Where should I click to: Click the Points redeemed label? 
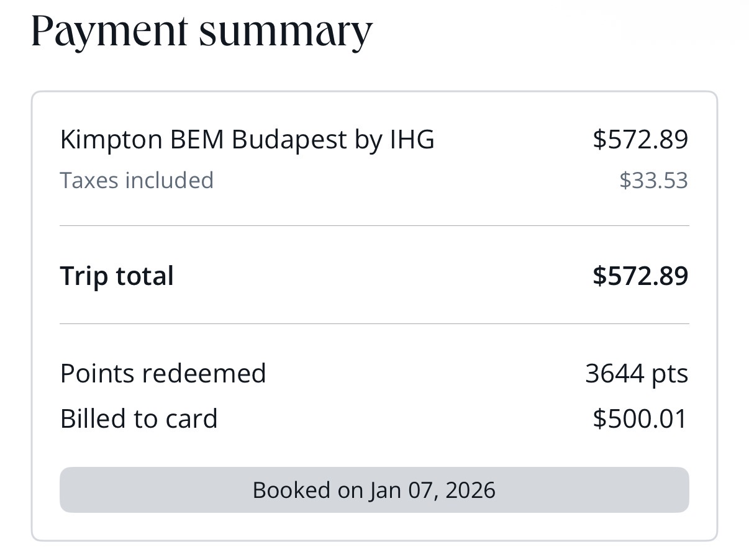[163, 374]
